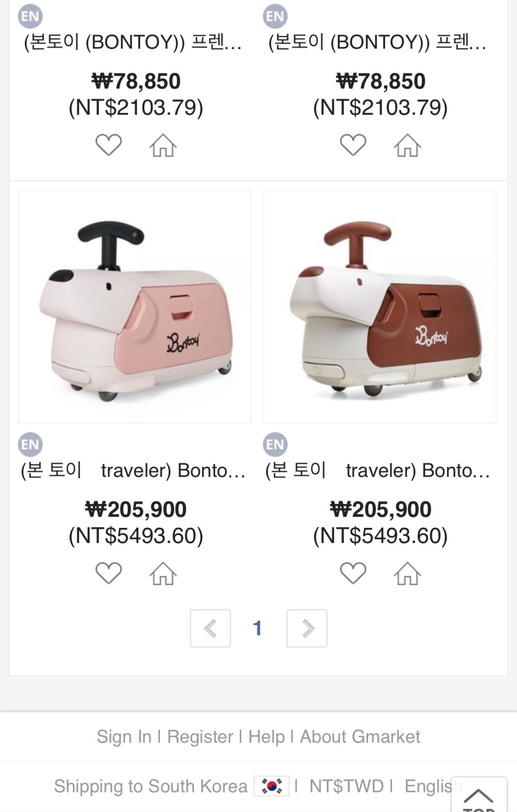Viewport: 517px width, 812px height.
Task: Go to next results page arrow
Action: (x=307, y=628)
